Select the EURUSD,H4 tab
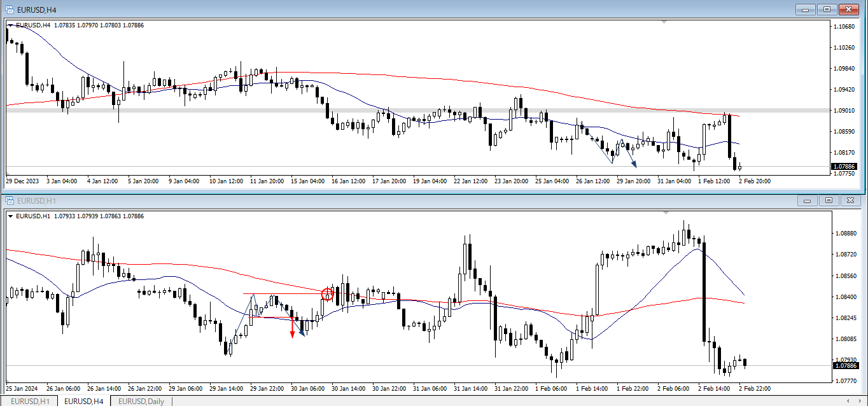This screenshot has height=406, width=868. [84, 401]
